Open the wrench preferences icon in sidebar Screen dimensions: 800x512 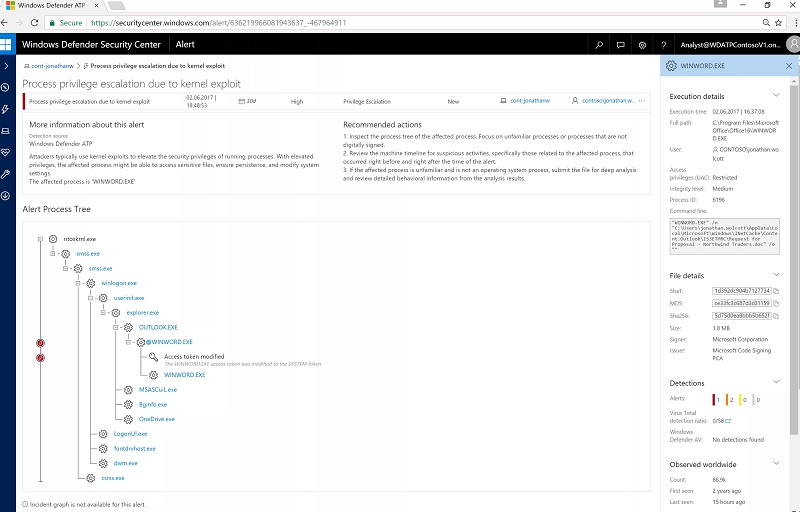point(6,174)
